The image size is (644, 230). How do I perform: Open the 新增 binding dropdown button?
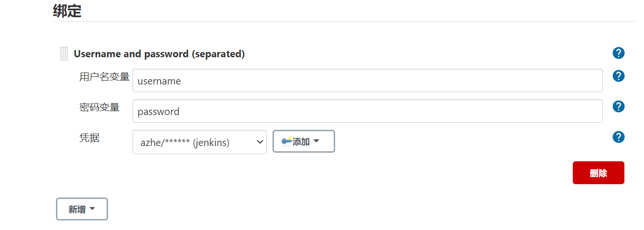point(82,209)
